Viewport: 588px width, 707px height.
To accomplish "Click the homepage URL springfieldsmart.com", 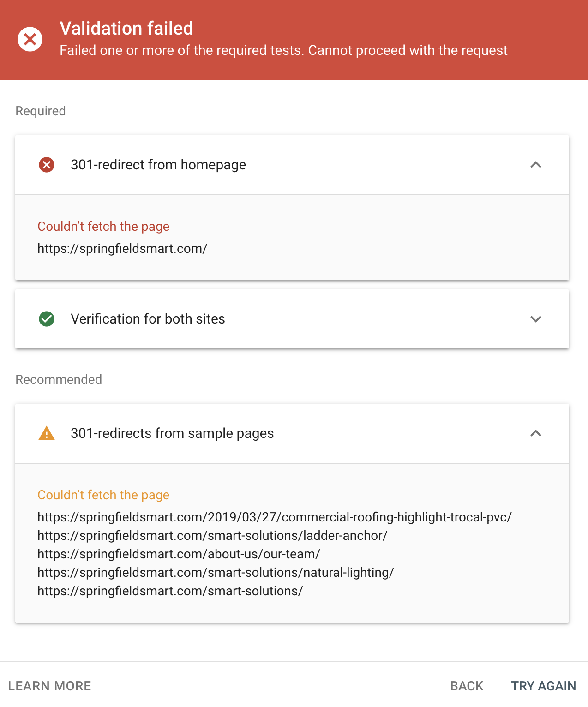I will [x=122, y=249].
